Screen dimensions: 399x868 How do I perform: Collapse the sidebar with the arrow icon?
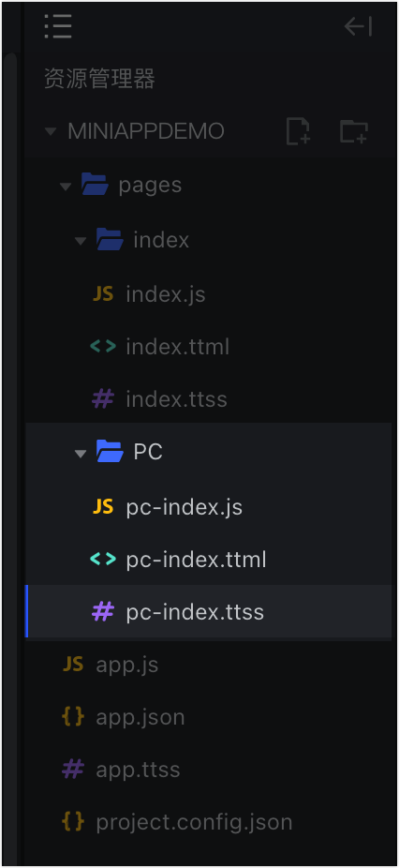pyautogui.click(x=358, y=26)
